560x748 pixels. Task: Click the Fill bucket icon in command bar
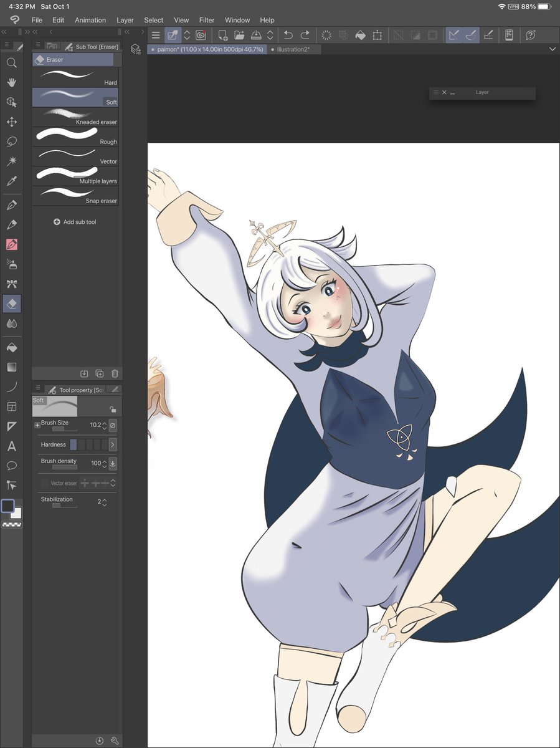(x=360, y=36)
